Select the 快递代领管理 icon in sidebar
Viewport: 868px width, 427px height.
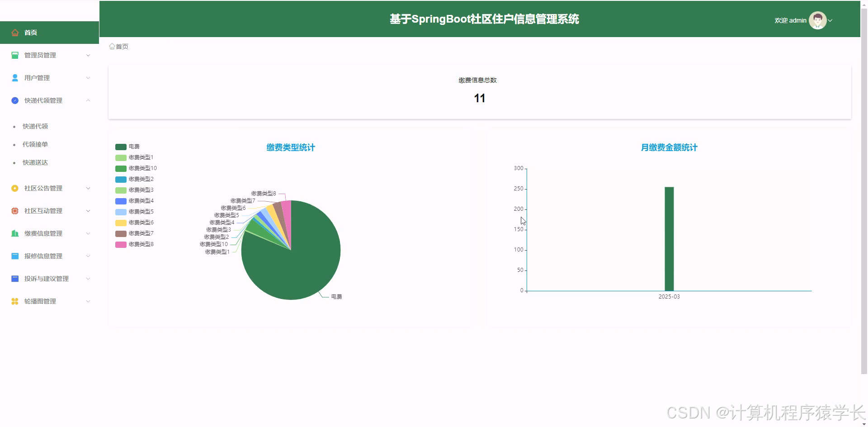pos(15,100)
